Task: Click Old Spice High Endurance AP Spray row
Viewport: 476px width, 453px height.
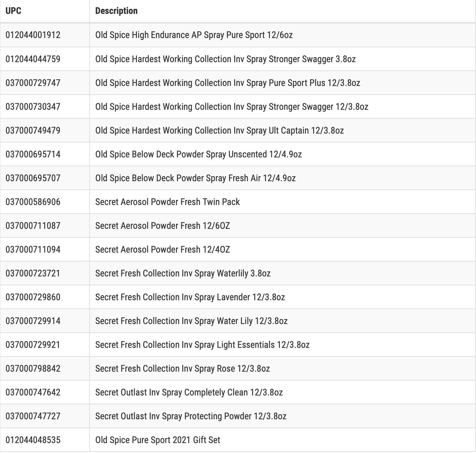Action: (x=238, y=35)
